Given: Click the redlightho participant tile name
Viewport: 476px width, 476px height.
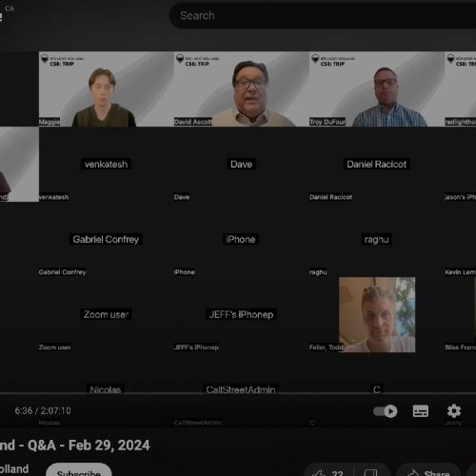Looking at the screenshot, I should (x=460, y=122).
